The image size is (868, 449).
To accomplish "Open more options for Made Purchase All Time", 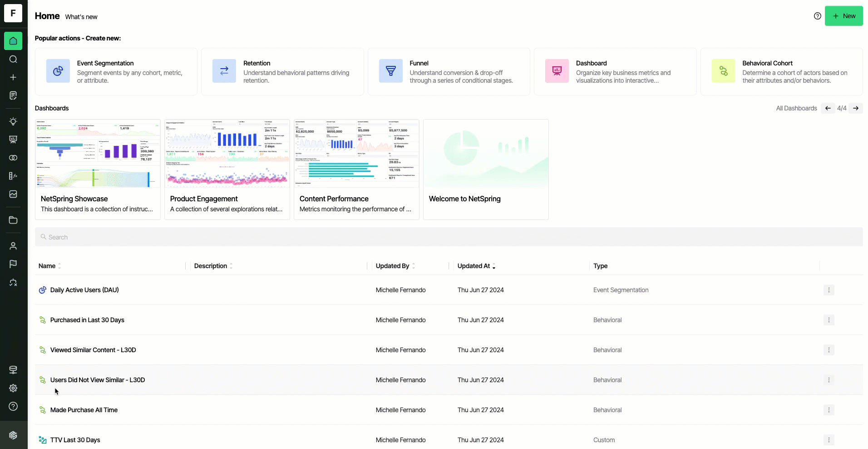I will coord(829,410).
